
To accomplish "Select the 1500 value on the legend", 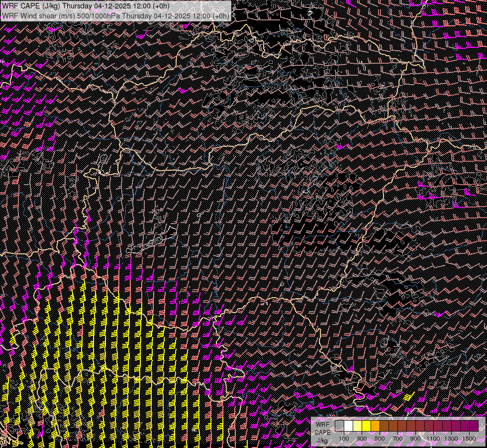I will [x=469, y=439].
